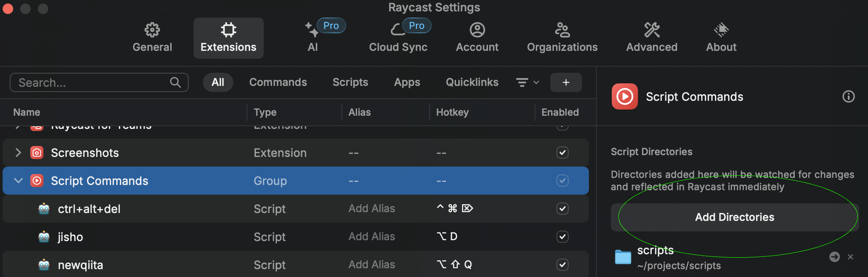
Task: Click the scripts folder icon
Action: coord(623,257)
